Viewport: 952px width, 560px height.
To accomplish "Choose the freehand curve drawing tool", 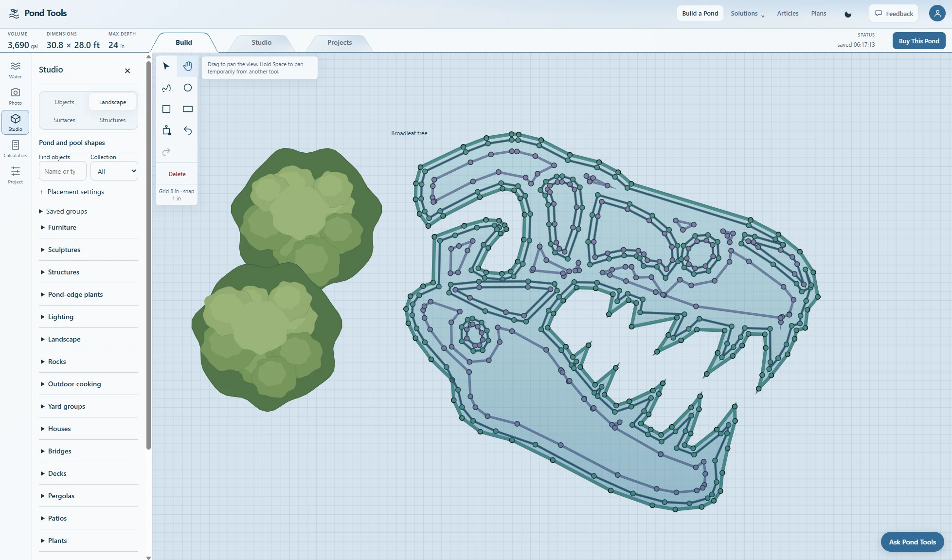I will click(x=166, y=88).
